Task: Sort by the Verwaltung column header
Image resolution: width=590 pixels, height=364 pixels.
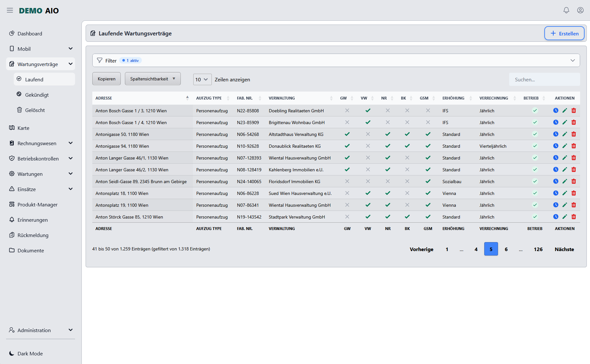Action: 301,98
